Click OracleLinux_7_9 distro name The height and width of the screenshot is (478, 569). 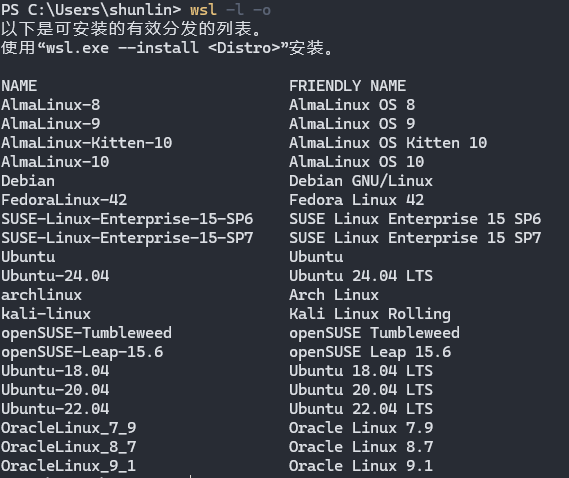pos(69,428)
